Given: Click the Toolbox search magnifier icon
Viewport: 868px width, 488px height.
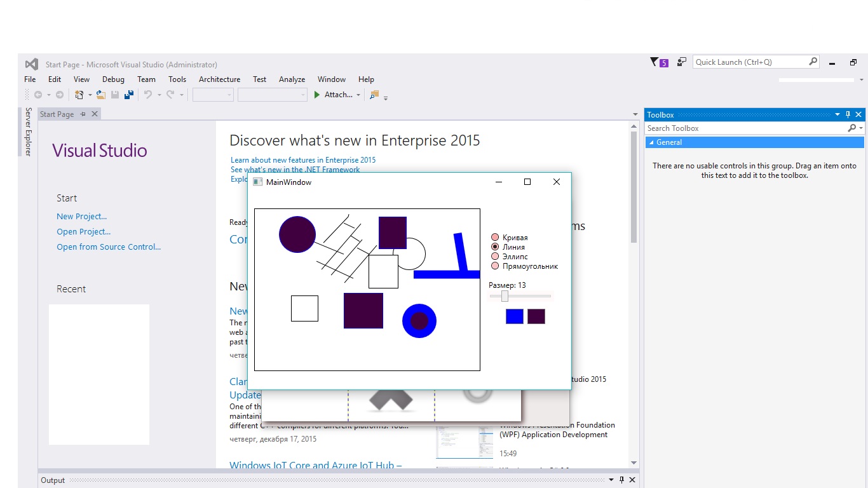Looking at the screenshot, I should (852, 128).
